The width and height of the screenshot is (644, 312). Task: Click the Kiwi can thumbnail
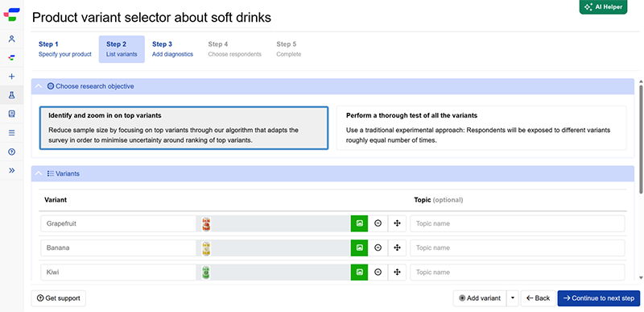[x=206, y=272]
